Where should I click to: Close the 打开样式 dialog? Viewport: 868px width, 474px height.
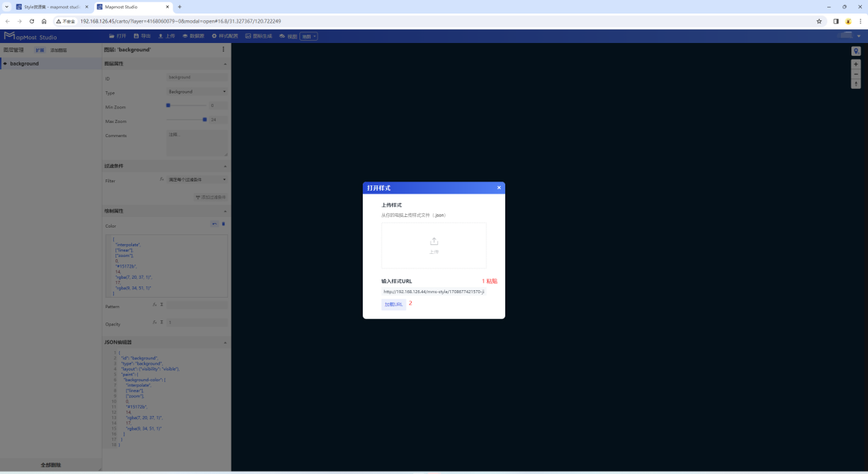coord(498,188)
